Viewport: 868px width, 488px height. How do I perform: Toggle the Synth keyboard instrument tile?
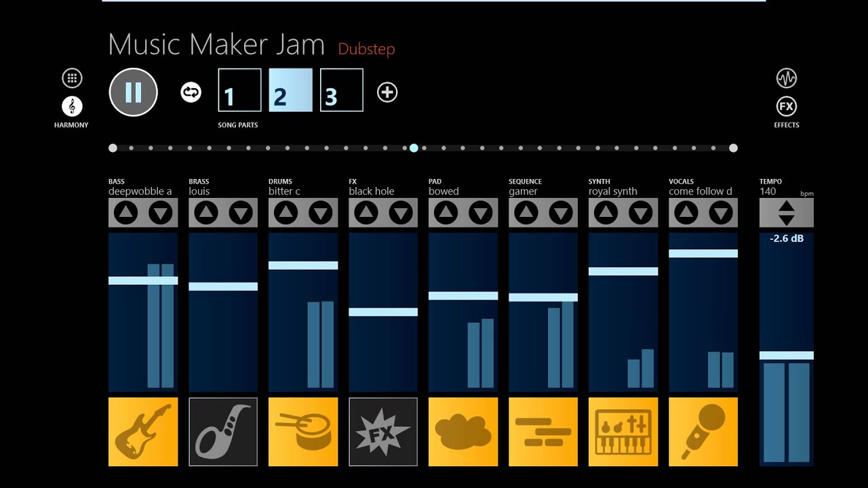point(623,432)
